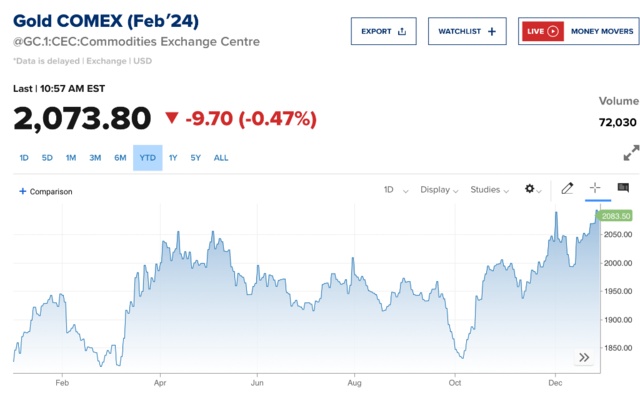Image resolution: width=640 pixels, height=403 pixels.
Task: Expand the chart to fullscreen
Action: 631,153
